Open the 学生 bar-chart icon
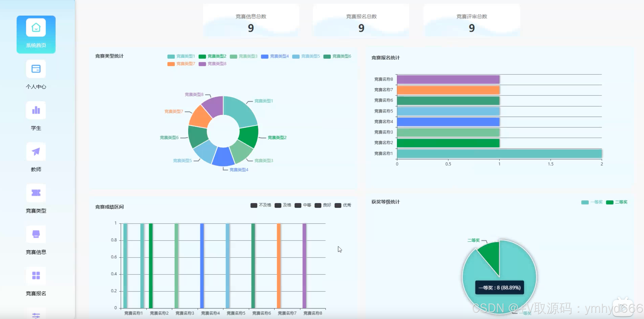The height and width of the screenshot is (319, 644). click(36, 110)
